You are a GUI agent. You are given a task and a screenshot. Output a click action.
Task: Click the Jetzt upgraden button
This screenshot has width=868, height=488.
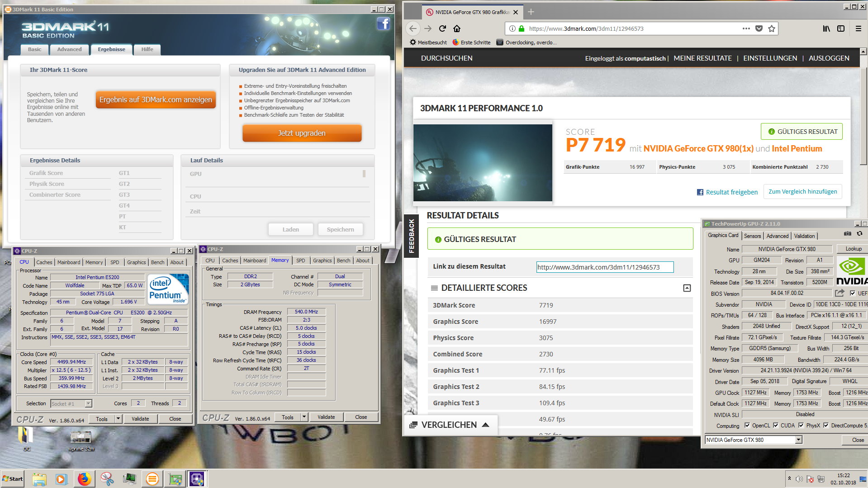[302, 133]
